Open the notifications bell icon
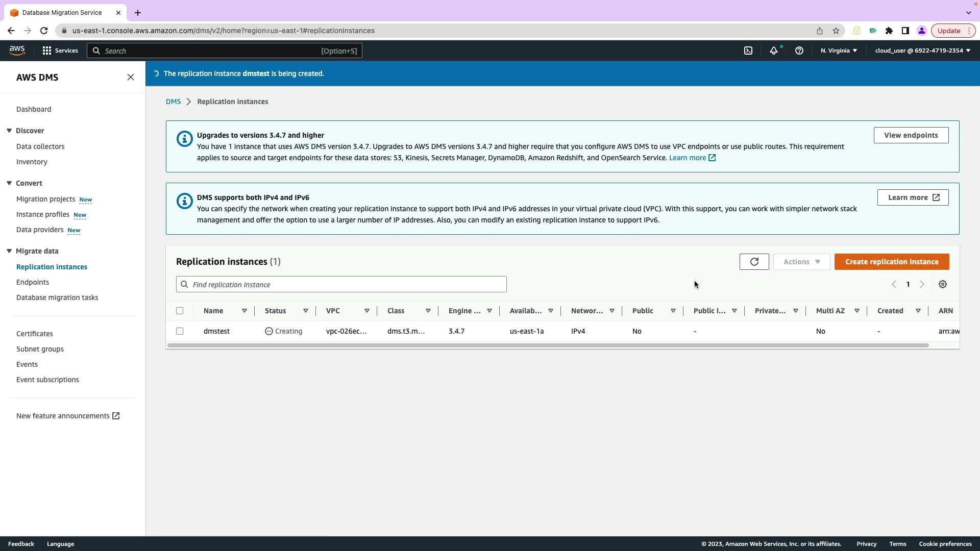Viewport: 980px width, 551px height. (773, 51)
